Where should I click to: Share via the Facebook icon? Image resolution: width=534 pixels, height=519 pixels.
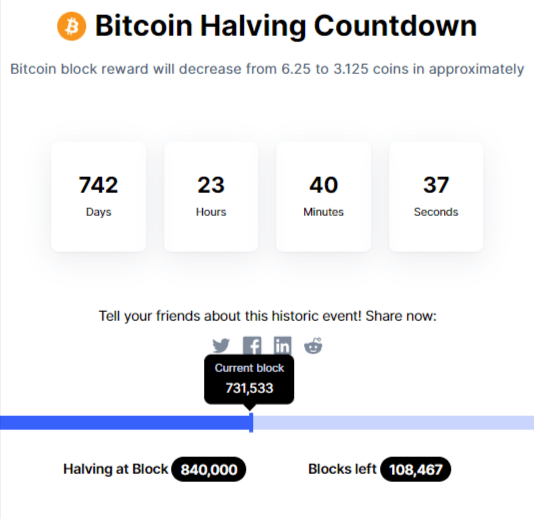tap(252, 346)
